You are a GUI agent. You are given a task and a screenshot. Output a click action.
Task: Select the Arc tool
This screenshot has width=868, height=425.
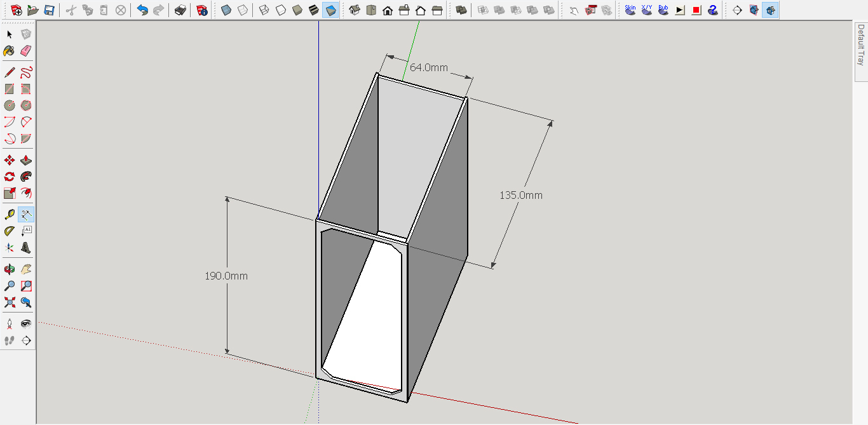[x=10, y=122]
